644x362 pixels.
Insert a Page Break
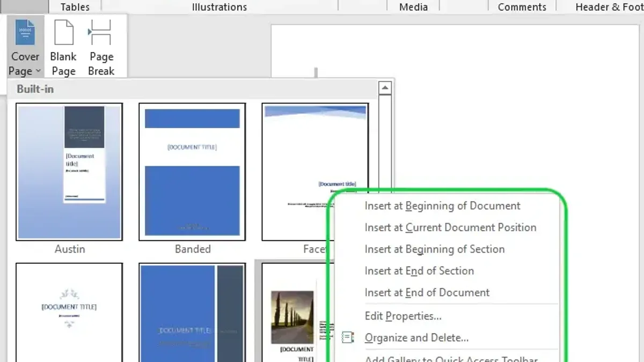coord(101,47)
